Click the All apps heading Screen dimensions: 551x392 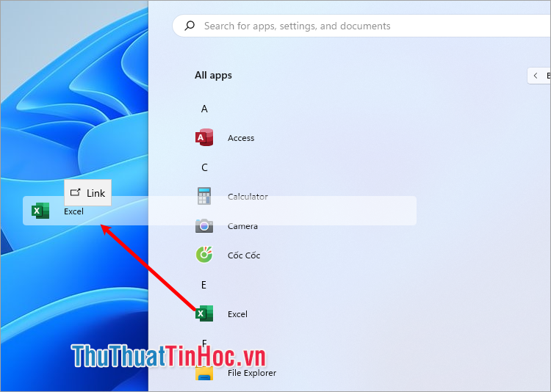(x=213, y=75)
